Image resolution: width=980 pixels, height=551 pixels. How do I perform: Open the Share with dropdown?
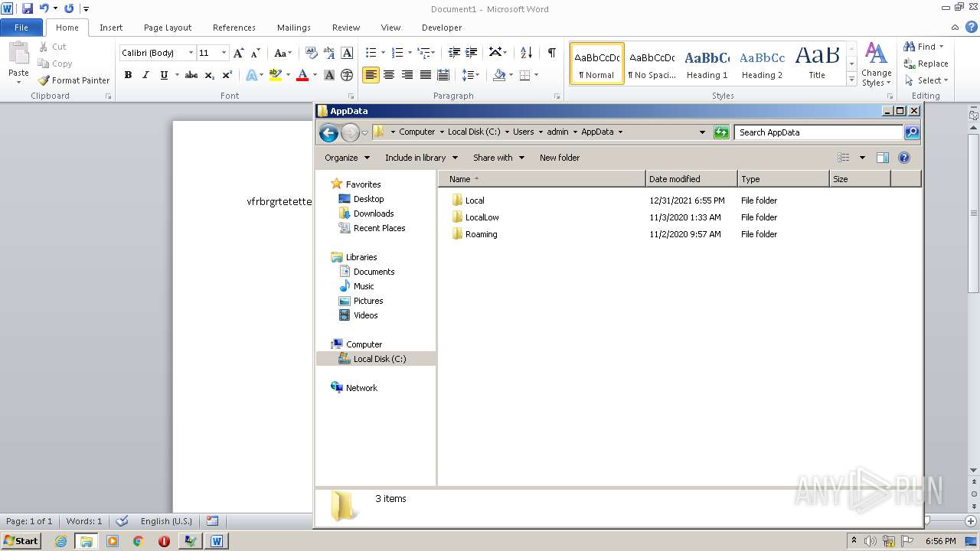pyautogui.click(x=498, y=158)
